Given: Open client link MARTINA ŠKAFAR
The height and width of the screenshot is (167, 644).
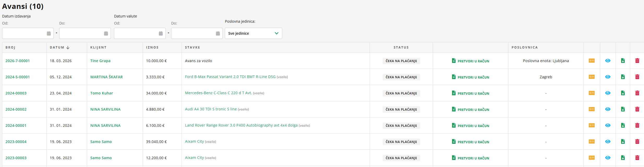Looking at the screenshot, I should pos(106,77).
